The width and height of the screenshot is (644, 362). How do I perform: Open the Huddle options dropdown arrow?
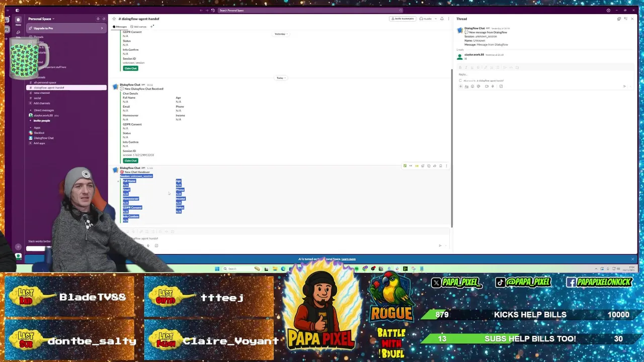435,19
